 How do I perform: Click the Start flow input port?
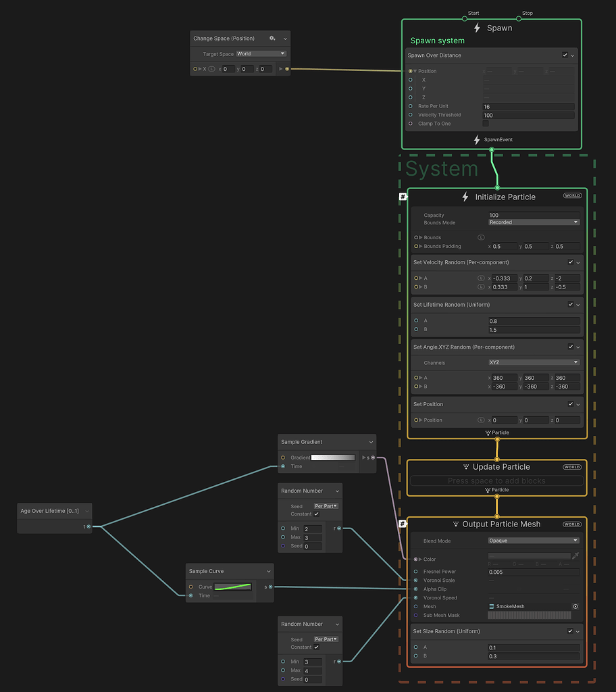click(464, 18)
